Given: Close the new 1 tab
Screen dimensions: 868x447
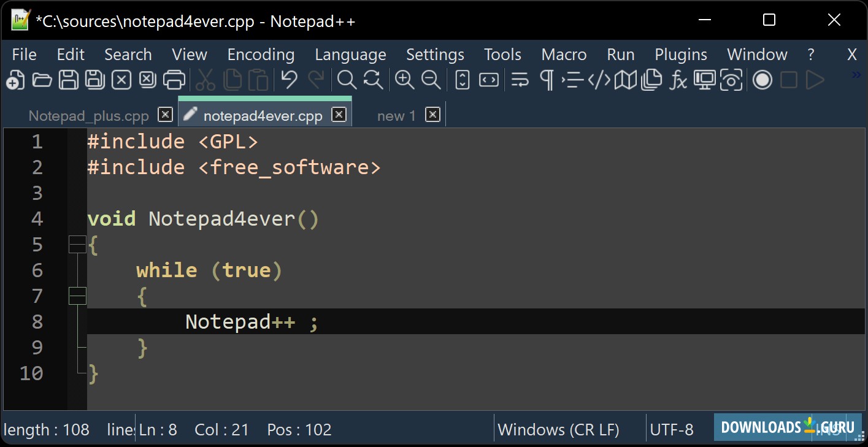Looking at the screenshot, I should pyautogui.click(x=432, y=114).
